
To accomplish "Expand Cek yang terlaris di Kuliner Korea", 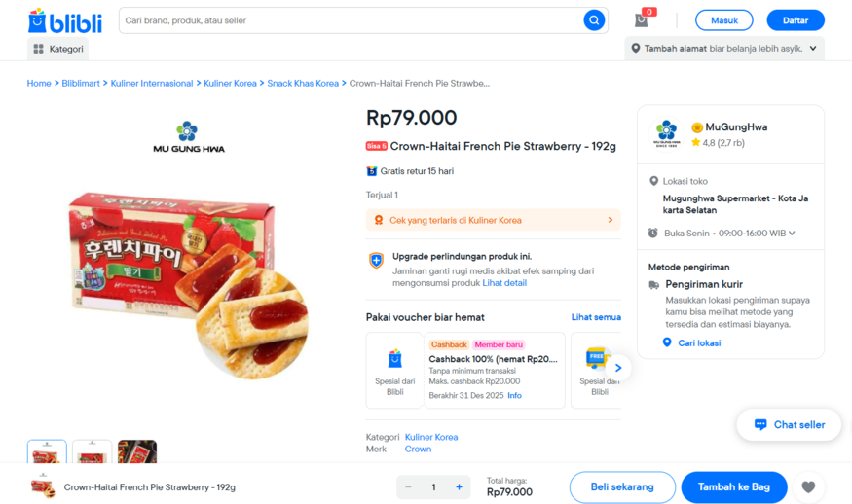I will [x=610, y=220].
